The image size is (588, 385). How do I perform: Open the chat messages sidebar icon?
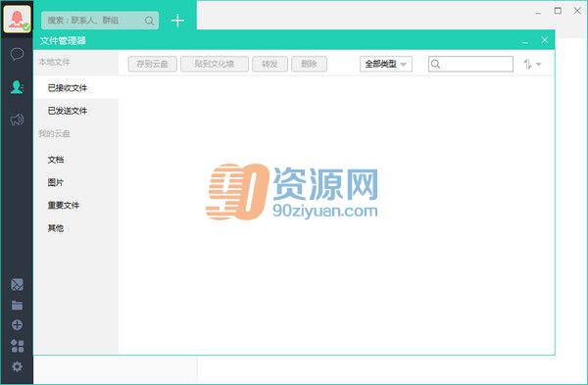[17, 54]
